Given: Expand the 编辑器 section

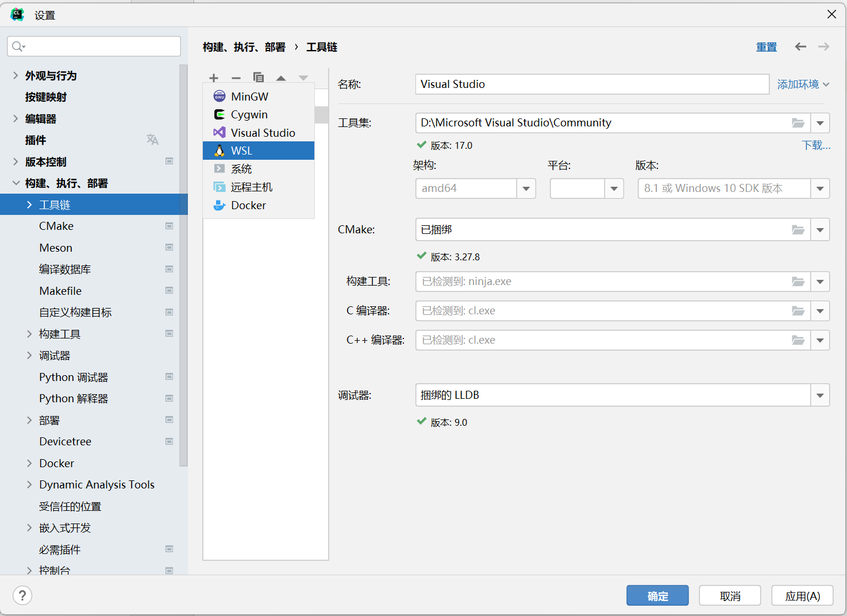Looking at the screenshot, I should [16, 118].
